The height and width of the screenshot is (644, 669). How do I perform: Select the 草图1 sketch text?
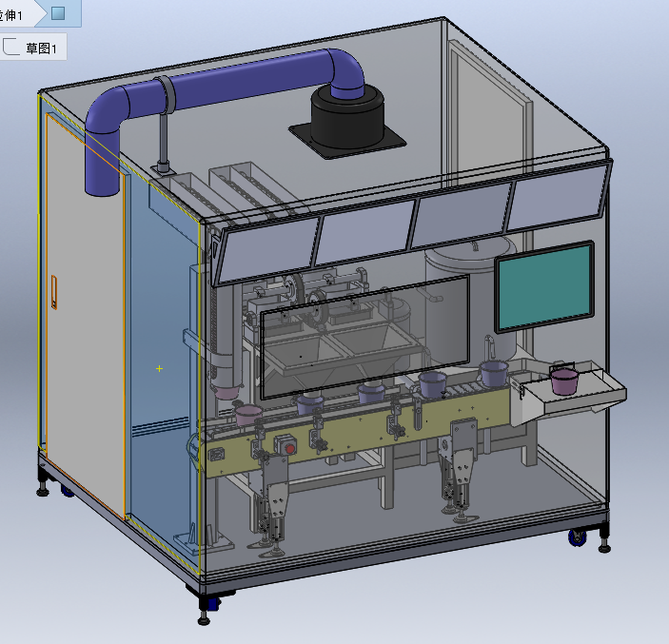click(x=41, y=49)
